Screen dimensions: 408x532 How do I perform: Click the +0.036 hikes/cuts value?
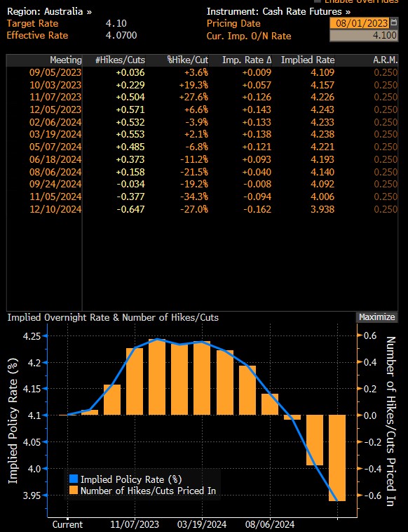point(130,72)
